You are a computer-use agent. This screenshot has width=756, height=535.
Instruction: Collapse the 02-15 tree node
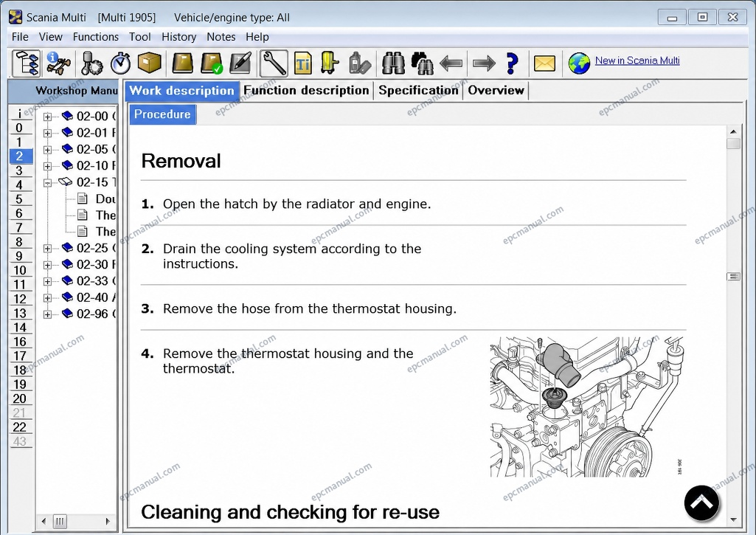[47, 183]
